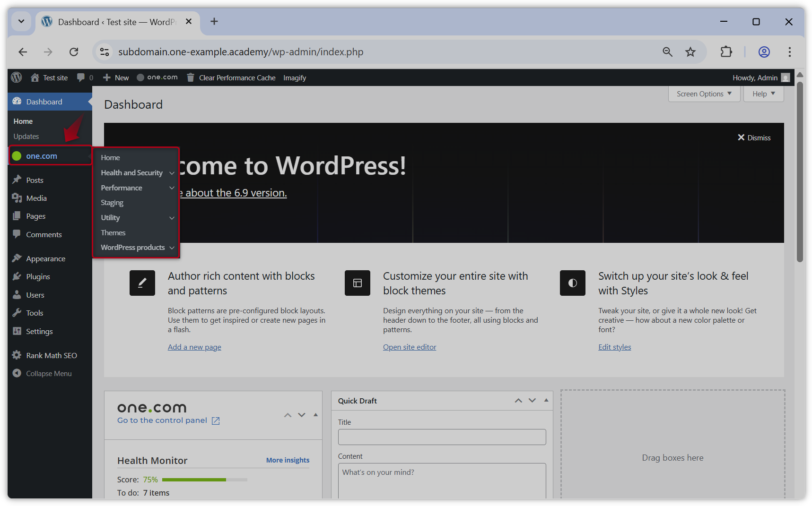Open the Screen Options dropdown
Screen dimensions: 812x506
[703, 94]
